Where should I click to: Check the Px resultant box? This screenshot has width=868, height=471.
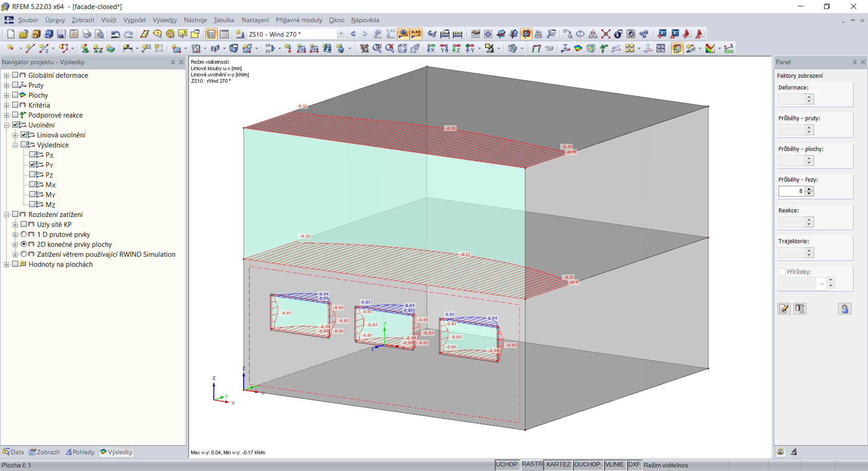click(x=32, y=155)
